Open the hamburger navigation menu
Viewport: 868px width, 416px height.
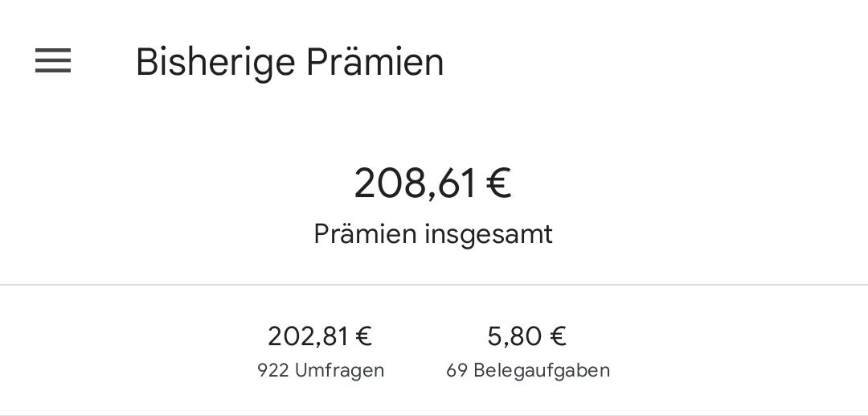(x=53, y=61)
